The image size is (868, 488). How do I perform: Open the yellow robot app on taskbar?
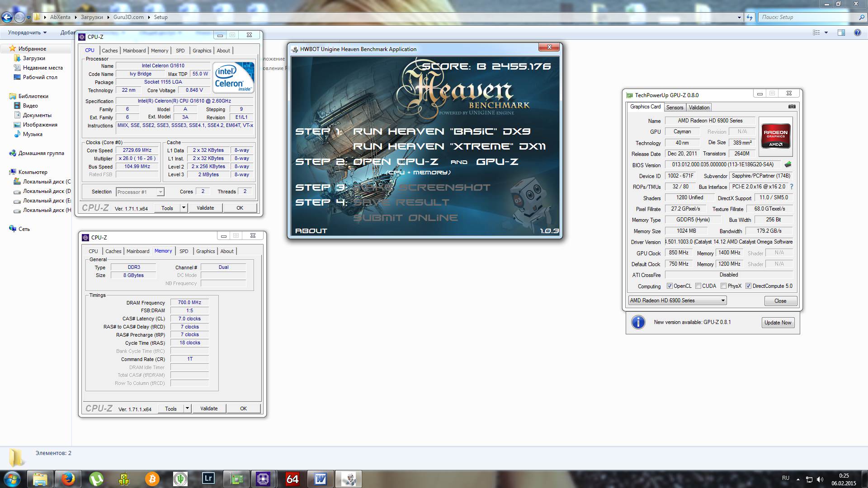click(x=124, y=479)
